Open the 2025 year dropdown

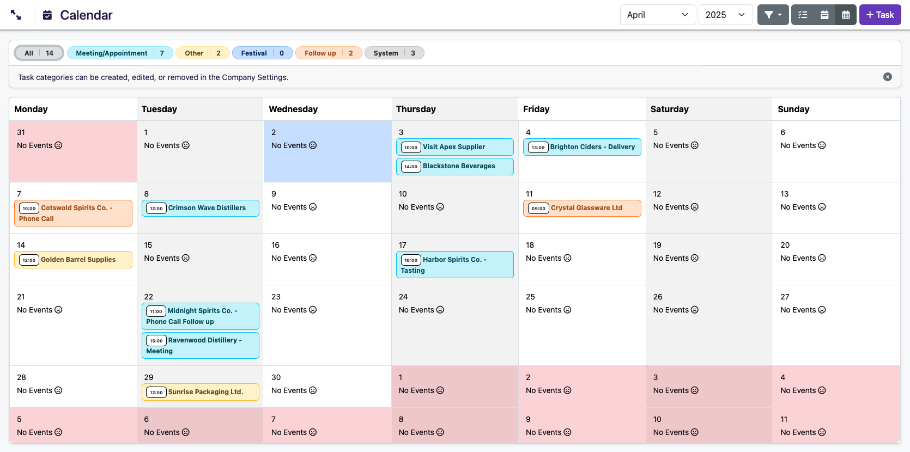tap(725, 15)
